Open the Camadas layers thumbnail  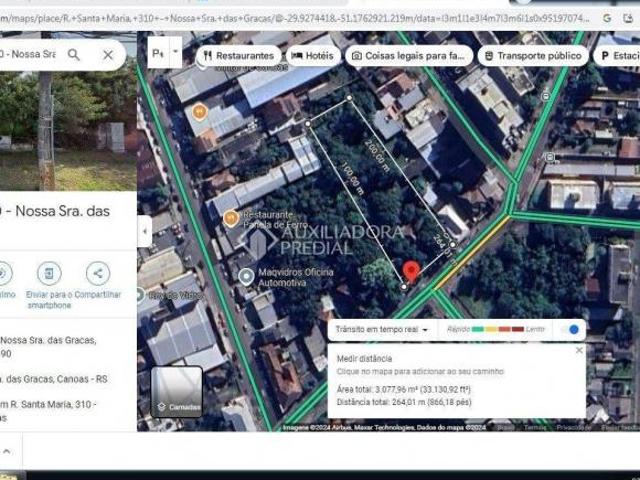(x=177, y=391)
